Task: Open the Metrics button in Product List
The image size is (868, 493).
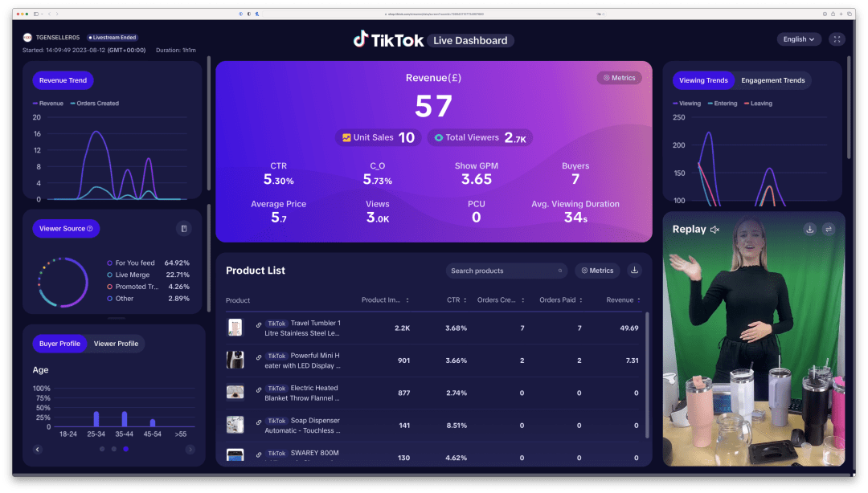Action: (596, 271)
